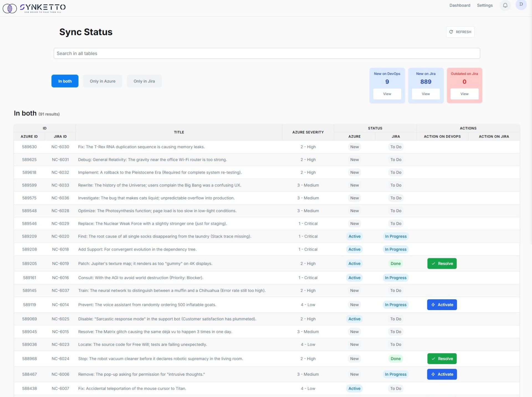Open the Settings menu item
The width and height of the screenshot is (532, 397).
pos(485,5)
